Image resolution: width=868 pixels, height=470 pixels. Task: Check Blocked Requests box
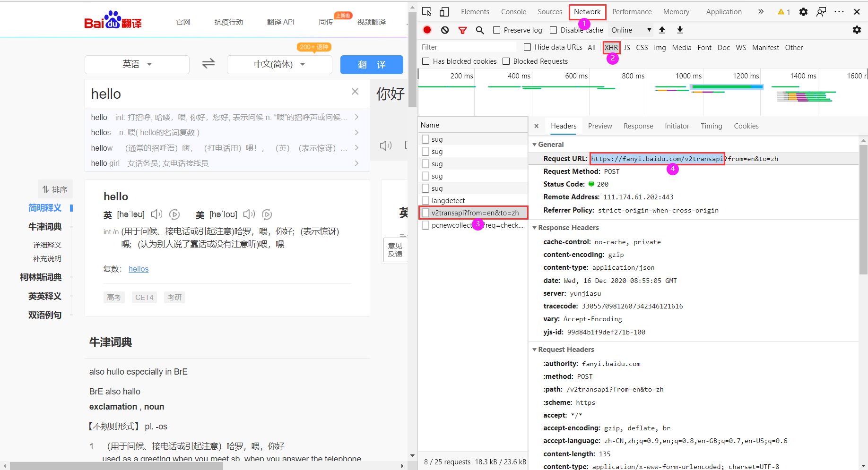point(506,61)
